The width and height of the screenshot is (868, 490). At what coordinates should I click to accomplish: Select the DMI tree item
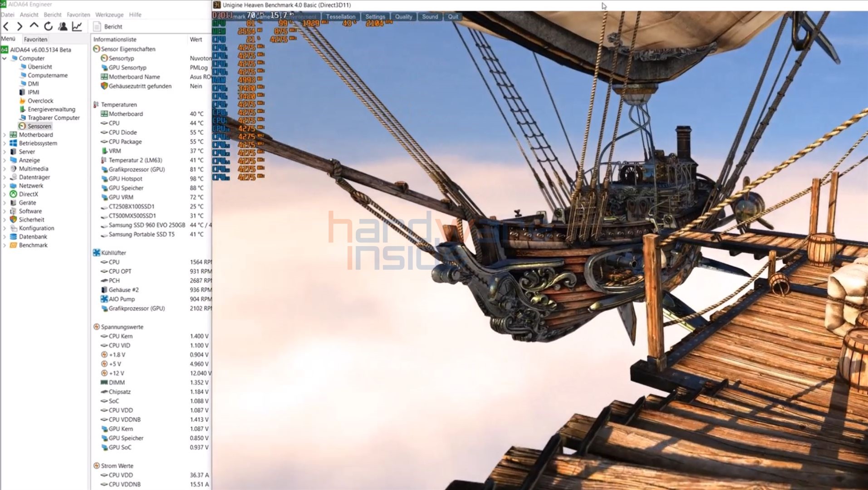(33, 84)
